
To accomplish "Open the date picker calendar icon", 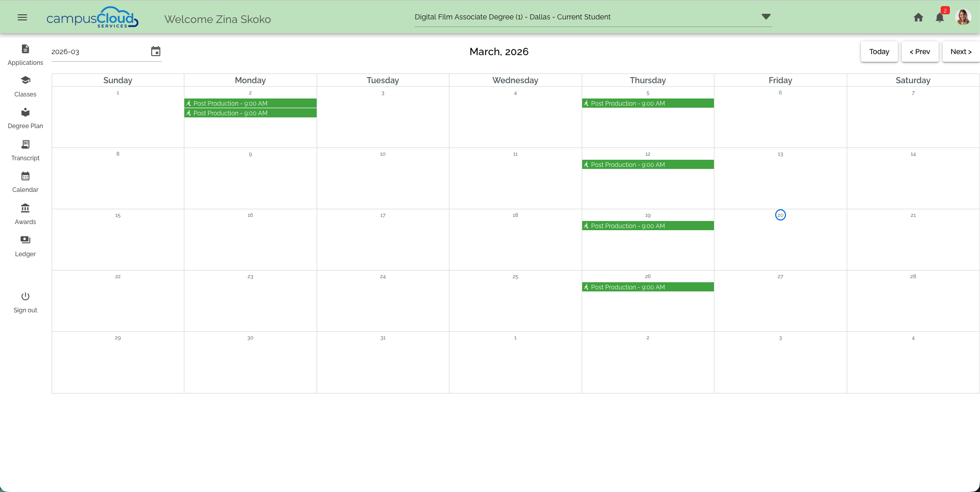I will click(156, 51).
